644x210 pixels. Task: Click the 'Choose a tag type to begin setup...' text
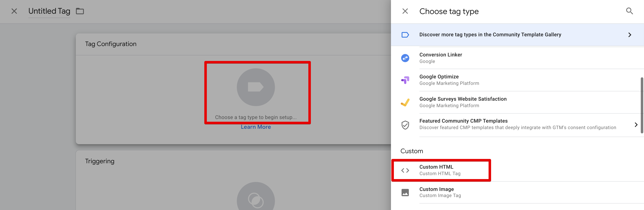pyautogui.click(x=256, y=117)
